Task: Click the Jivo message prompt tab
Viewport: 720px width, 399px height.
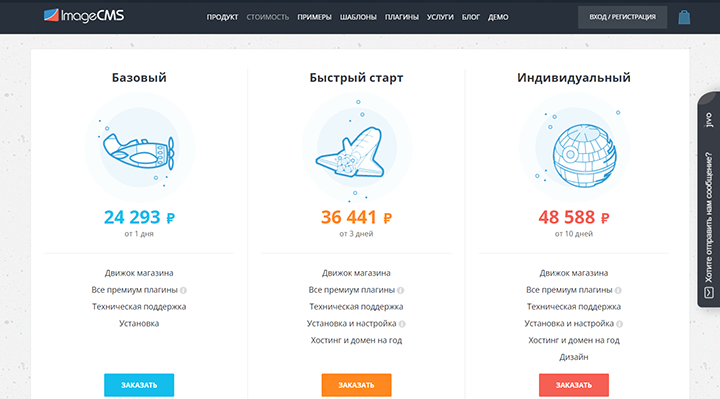Action: pos(709,200)
